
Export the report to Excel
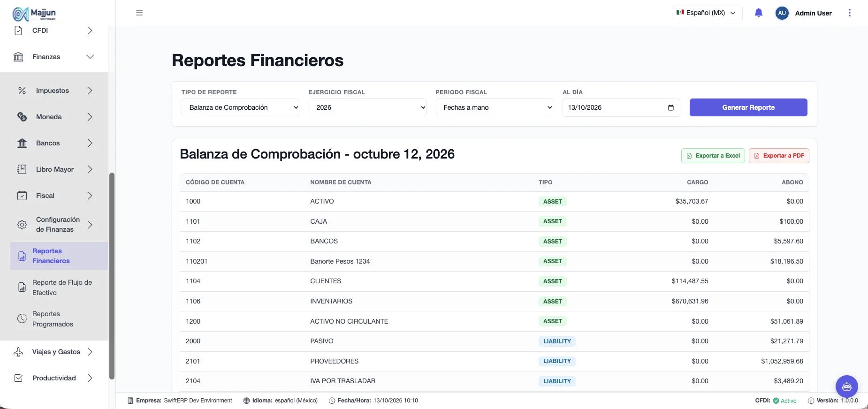pyautogui.click(x=713, y=156)
